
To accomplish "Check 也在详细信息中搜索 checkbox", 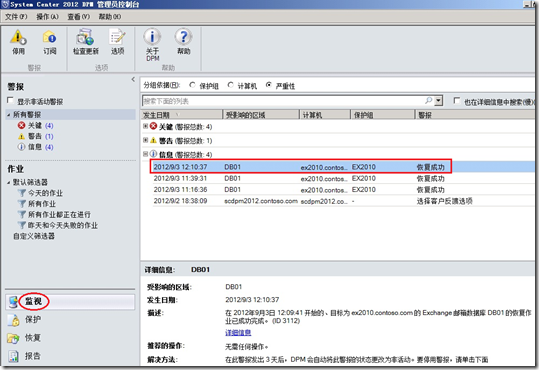I will (456, 101).
